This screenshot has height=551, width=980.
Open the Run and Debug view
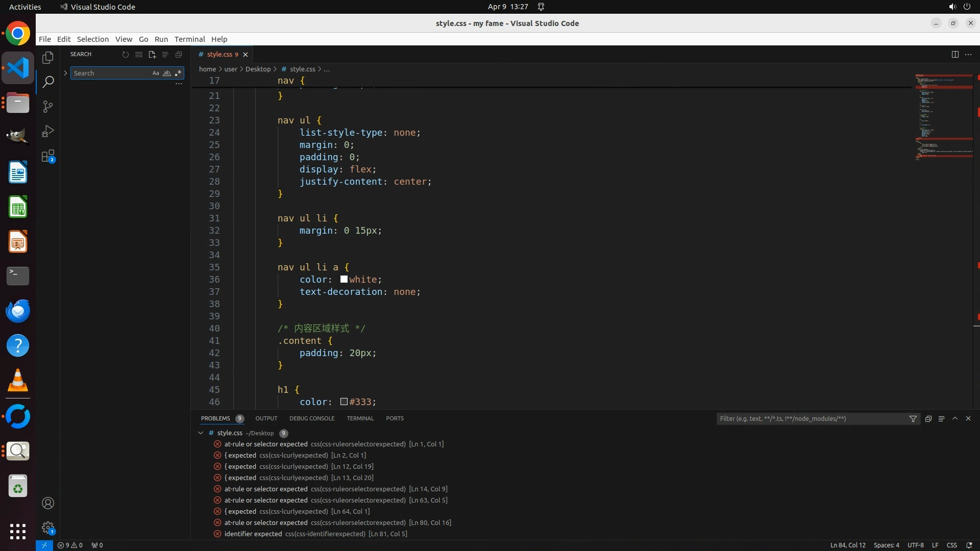click(x=48, y=131)
